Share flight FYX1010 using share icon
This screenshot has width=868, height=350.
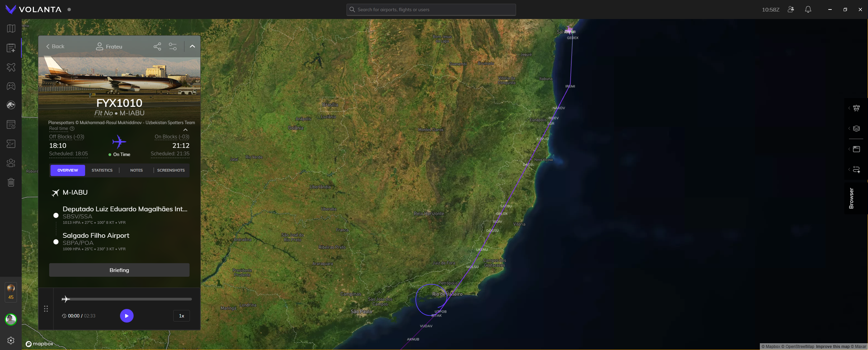157,46
